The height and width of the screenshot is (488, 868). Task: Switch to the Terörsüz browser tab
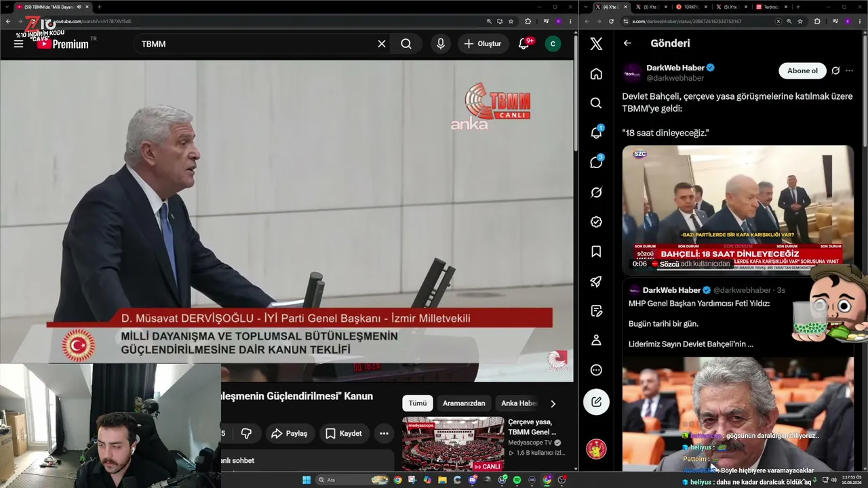click(x=770, y=7)
